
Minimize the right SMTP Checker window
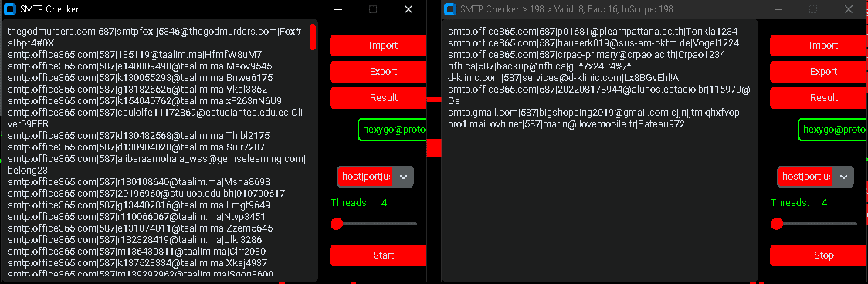click(779, 9)
